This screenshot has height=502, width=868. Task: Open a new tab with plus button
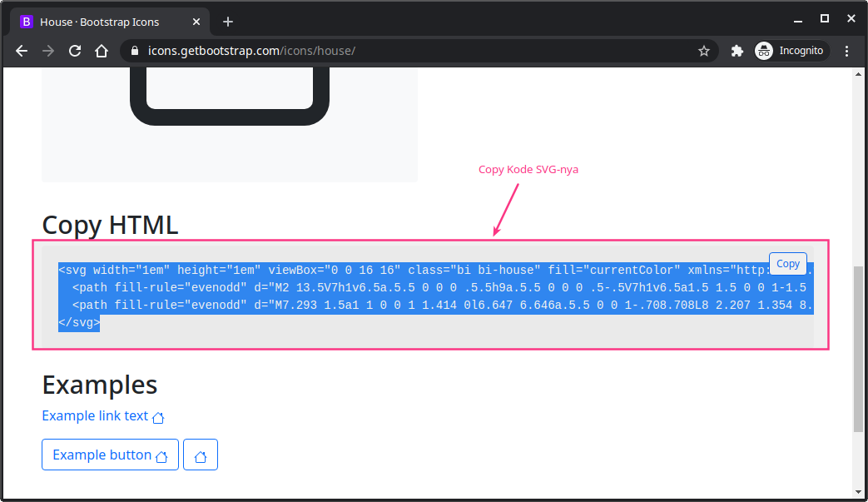[x=228, y=22]
